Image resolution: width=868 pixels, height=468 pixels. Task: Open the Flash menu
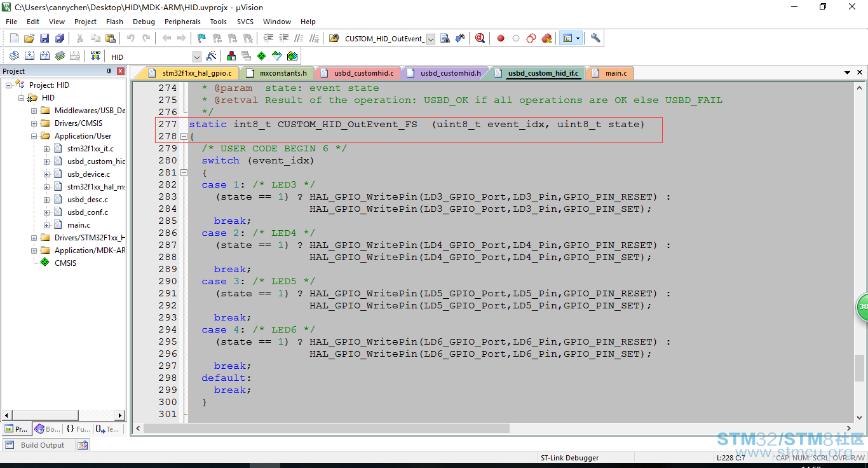(115, 22)
